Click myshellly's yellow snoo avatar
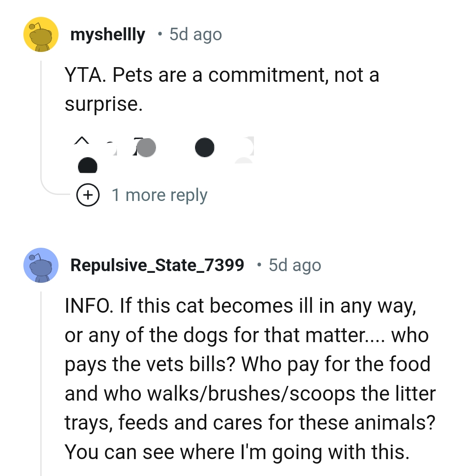468x476 pixels. click(41, 35)
